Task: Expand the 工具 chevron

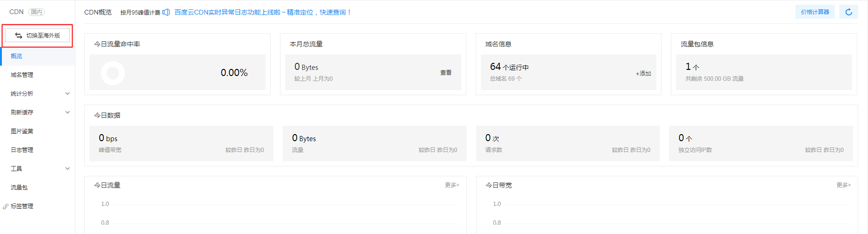Action: coord(67,168)
